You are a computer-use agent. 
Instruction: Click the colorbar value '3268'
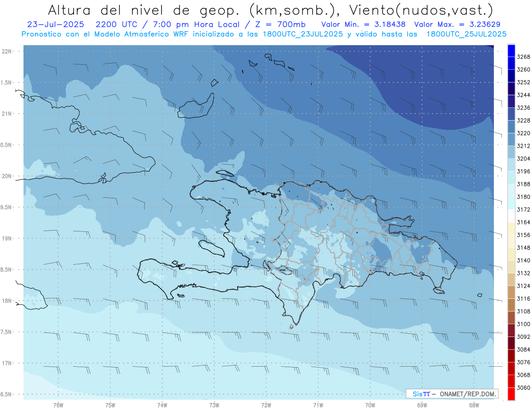(x=524, y=57)
